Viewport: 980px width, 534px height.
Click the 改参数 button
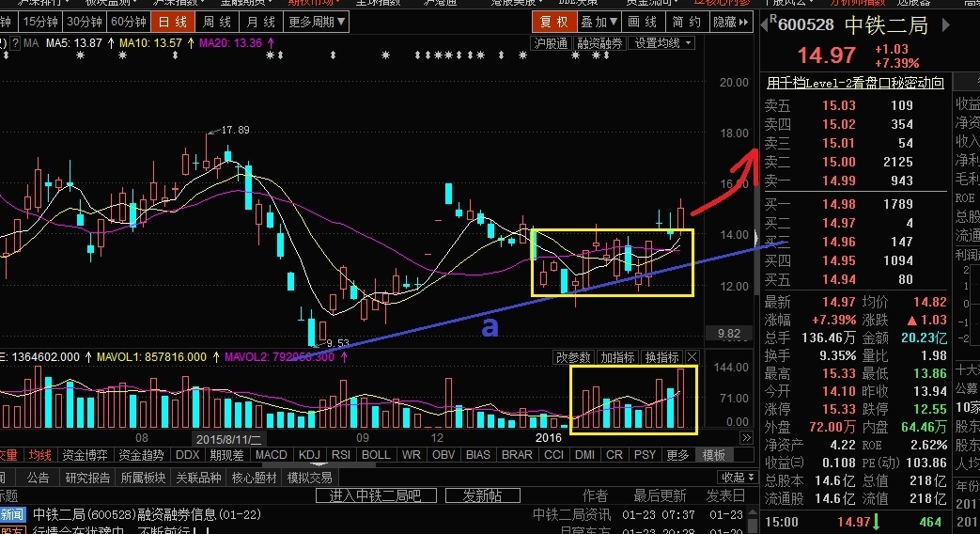573,357
